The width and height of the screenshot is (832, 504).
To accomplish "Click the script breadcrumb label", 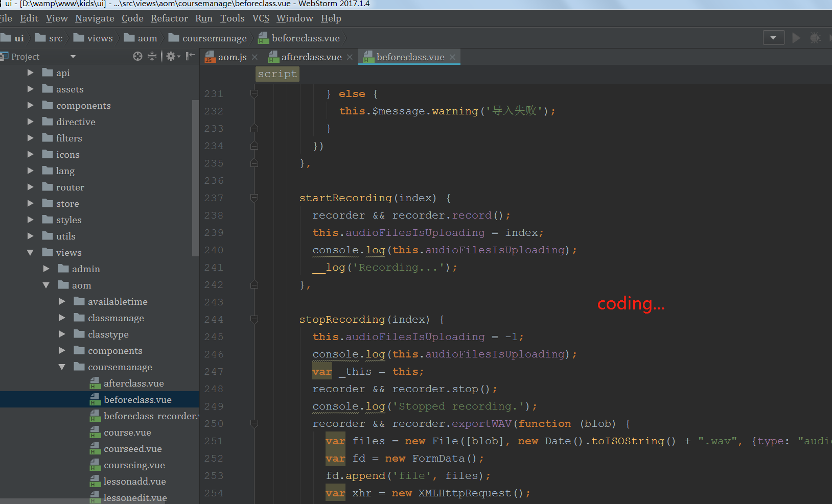I will point(277,74).
